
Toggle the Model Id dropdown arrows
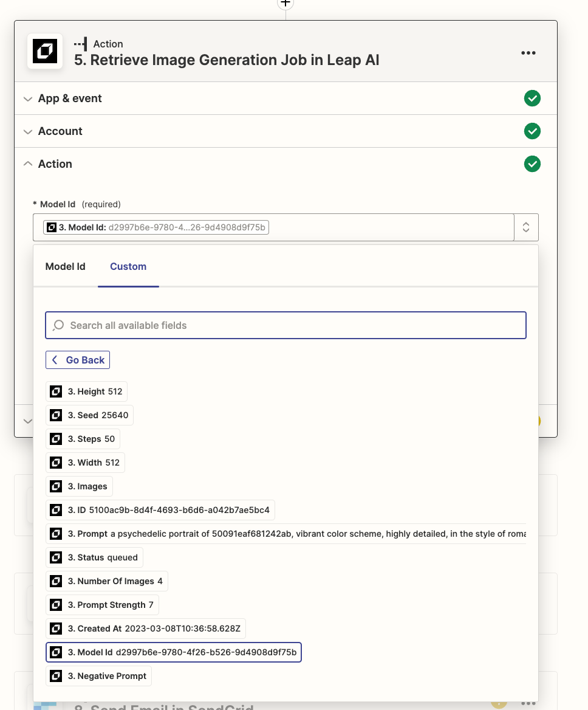(526, 227)
